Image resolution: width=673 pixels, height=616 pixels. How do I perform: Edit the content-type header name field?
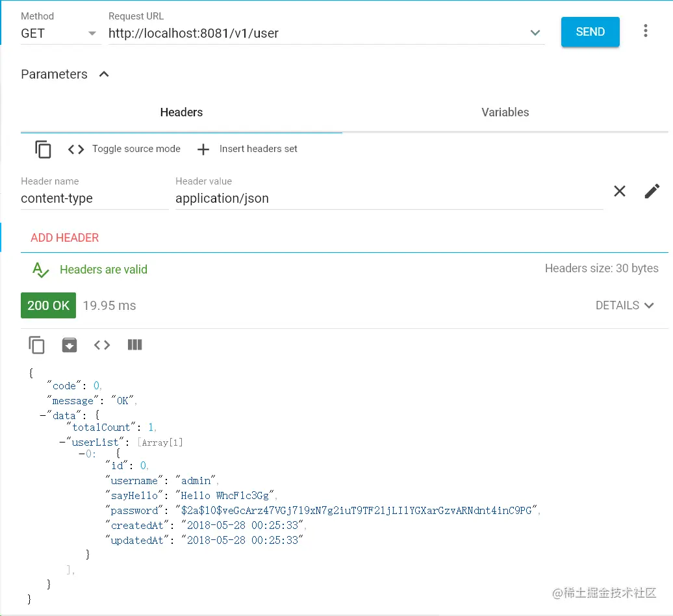[94, 198]
